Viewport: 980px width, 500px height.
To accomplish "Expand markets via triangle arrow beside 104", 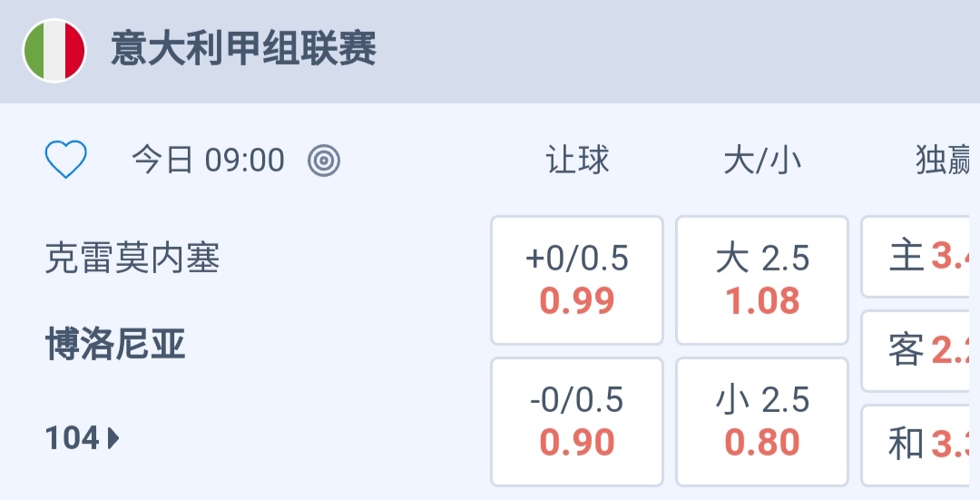I will tap(113, 439).
